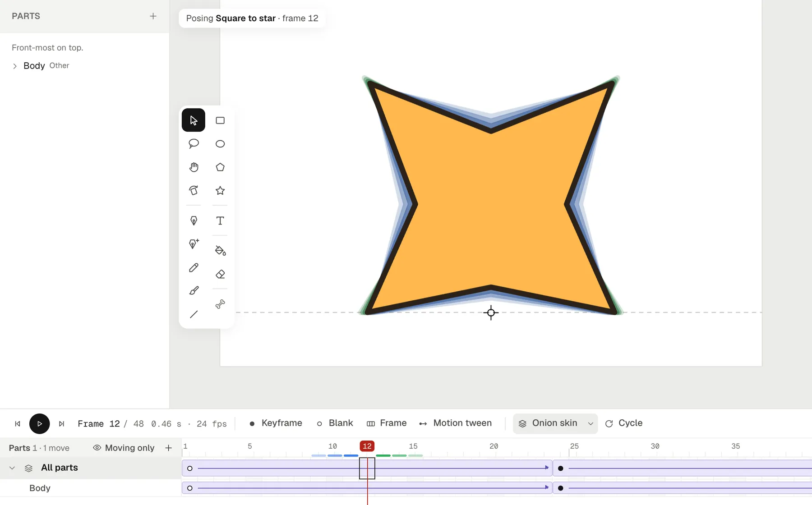
Task: Play the animation
Action: (x=40, y=424)
